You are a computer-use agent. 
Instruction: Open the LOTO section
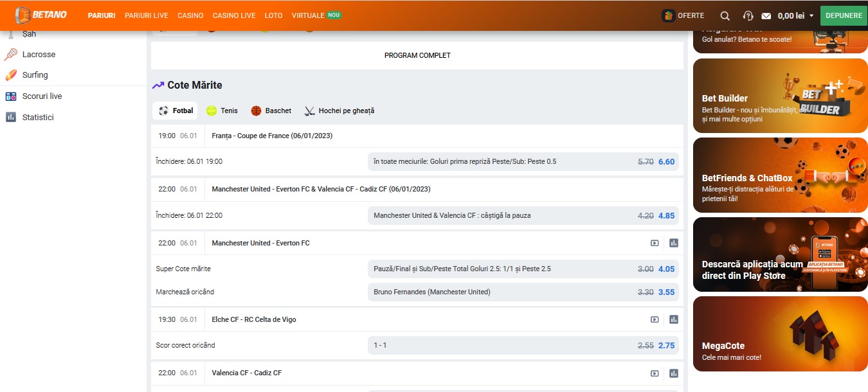pos(273,15)
